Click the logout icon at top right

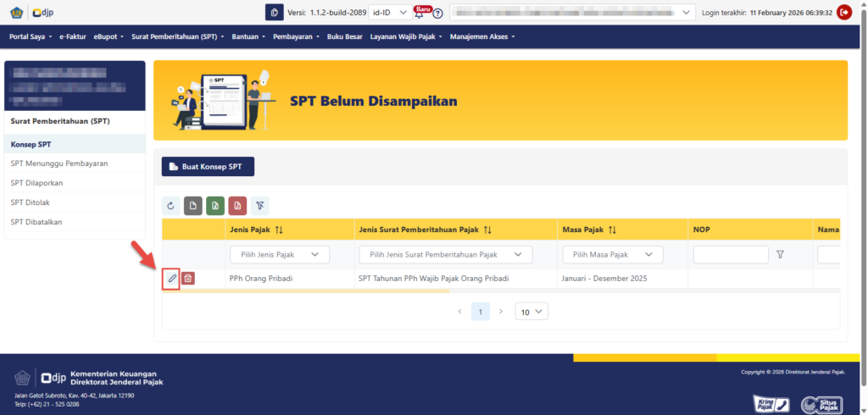coord(844,12)
